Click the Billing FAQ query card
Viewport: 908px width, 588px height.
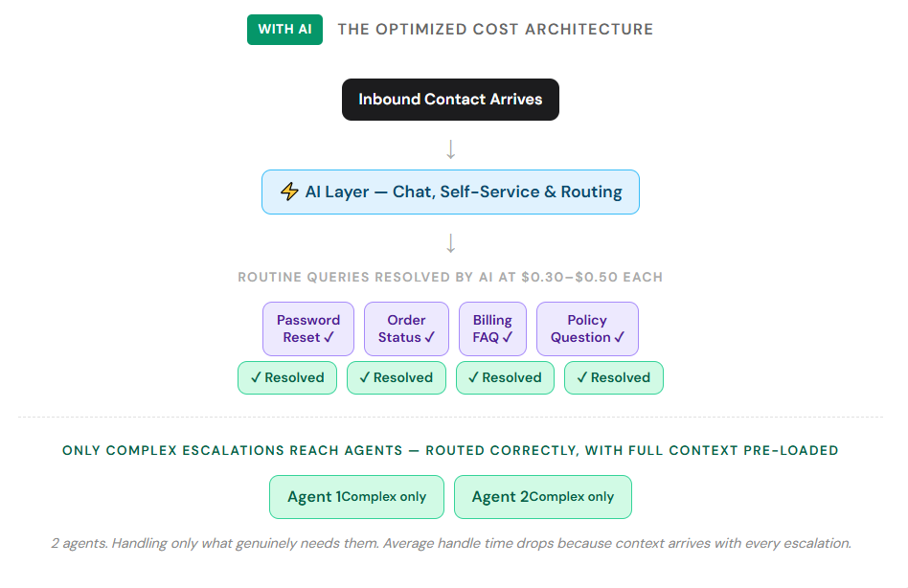point(492,328)
